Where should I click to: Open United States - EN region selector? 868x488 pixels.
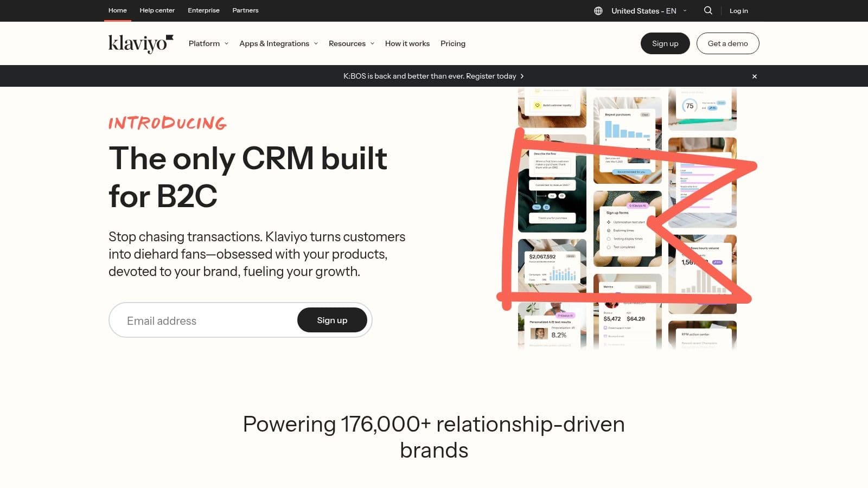648,11
